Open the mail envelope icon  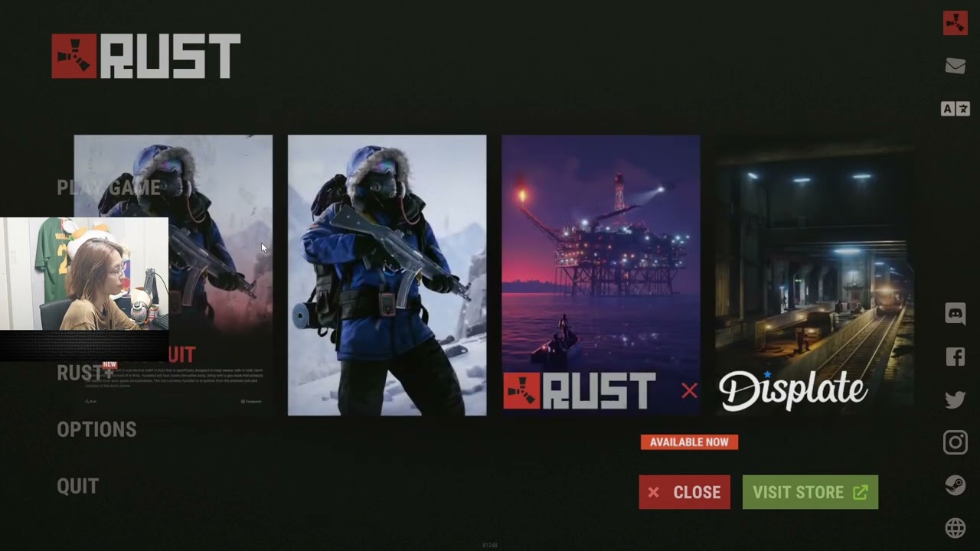(x=955, y=66)
